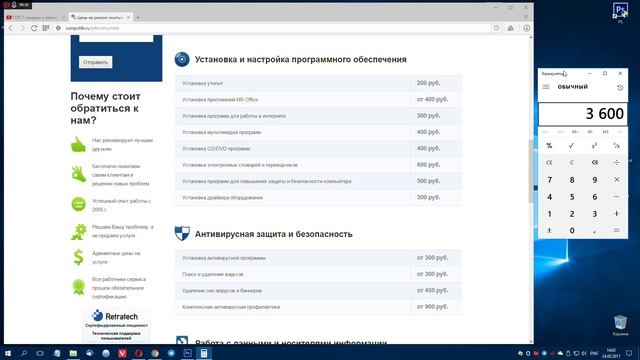This screenshot has width=640, height=360.
Task: Select the row priced от 900 руб.
Action: 318,307
